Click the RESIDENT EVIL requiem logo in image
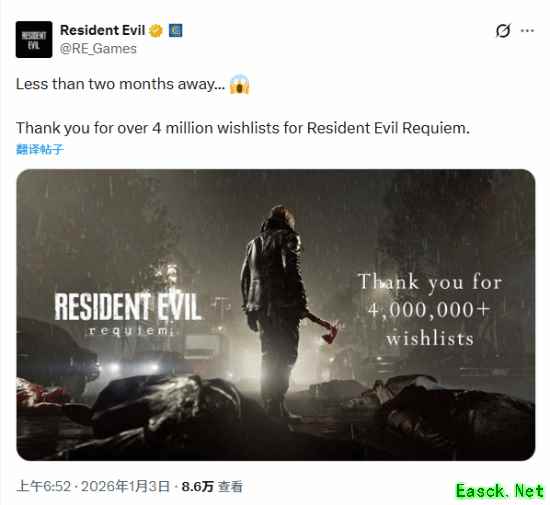550x505 pixels. 128,315
